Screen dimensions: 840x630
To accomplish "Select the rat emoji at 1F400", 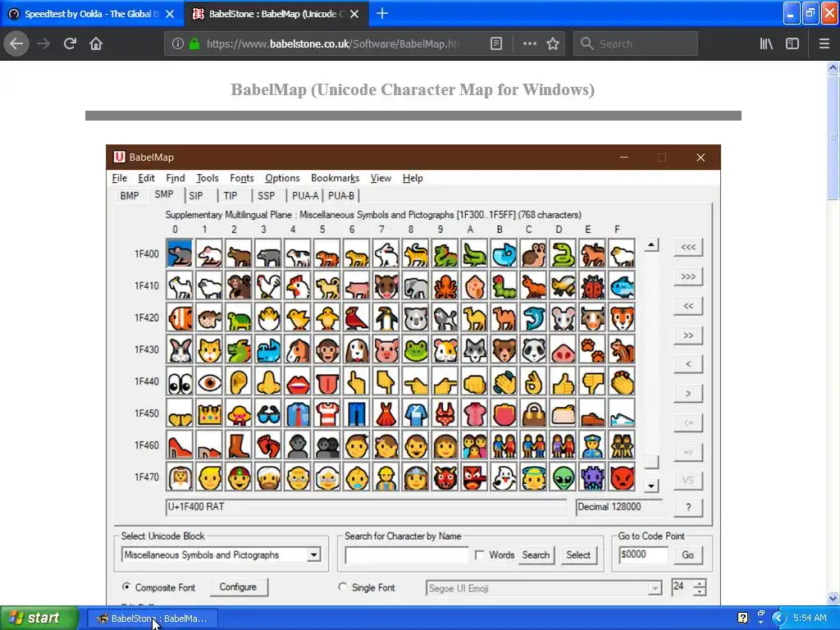I will point(180,253).
